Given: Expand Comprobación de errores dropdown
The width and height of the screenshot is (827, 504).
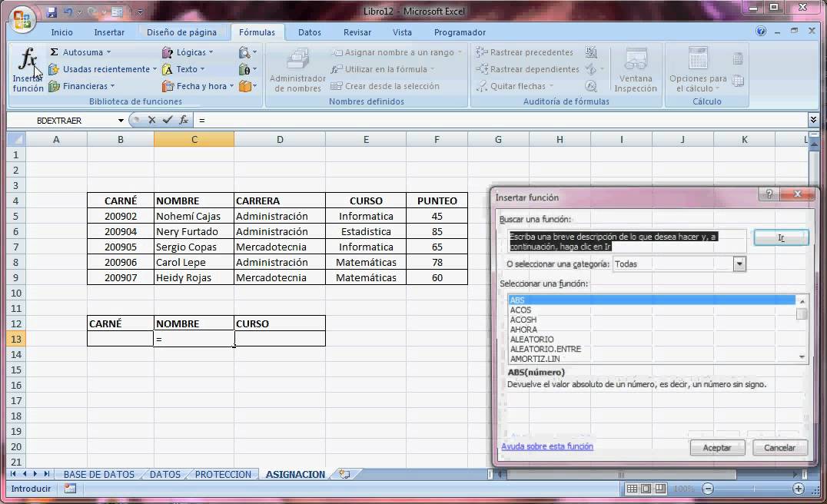Looking at the screenshot, I should (x=602, y=69).
